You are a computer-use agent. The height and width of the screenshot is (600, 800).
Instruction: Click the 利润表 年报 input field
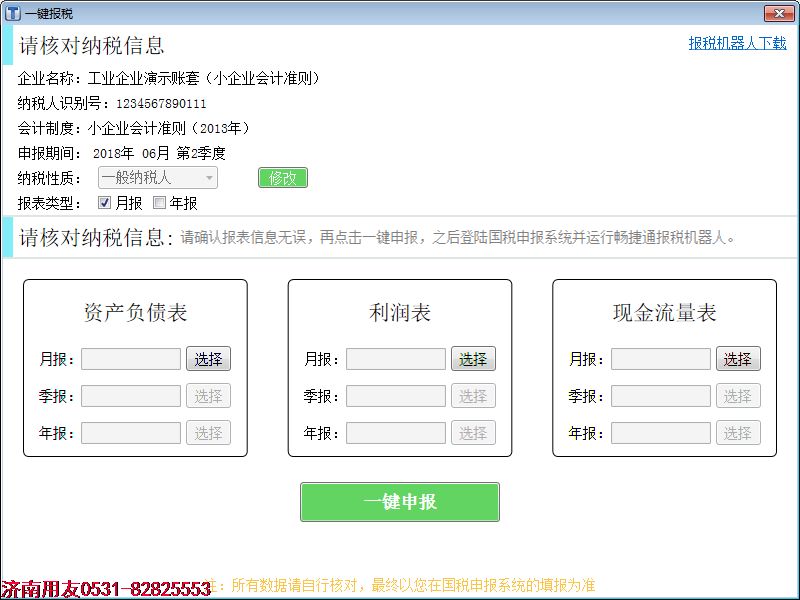pos(396,433)
